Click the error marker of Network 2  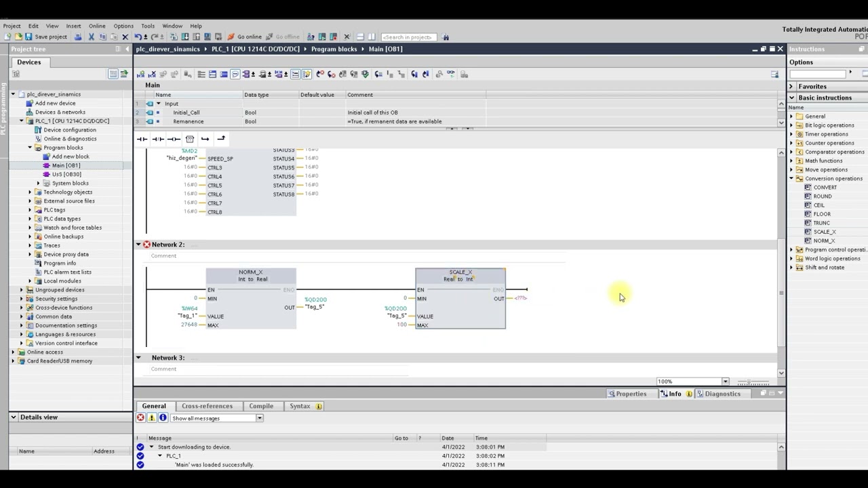[x=146, y=244]
